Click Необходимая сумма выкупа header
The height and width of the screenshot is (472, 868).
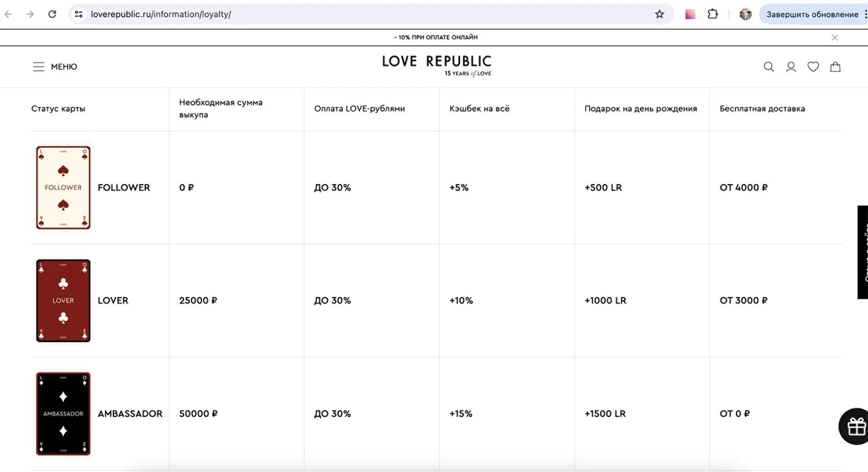tap(221, 109)
